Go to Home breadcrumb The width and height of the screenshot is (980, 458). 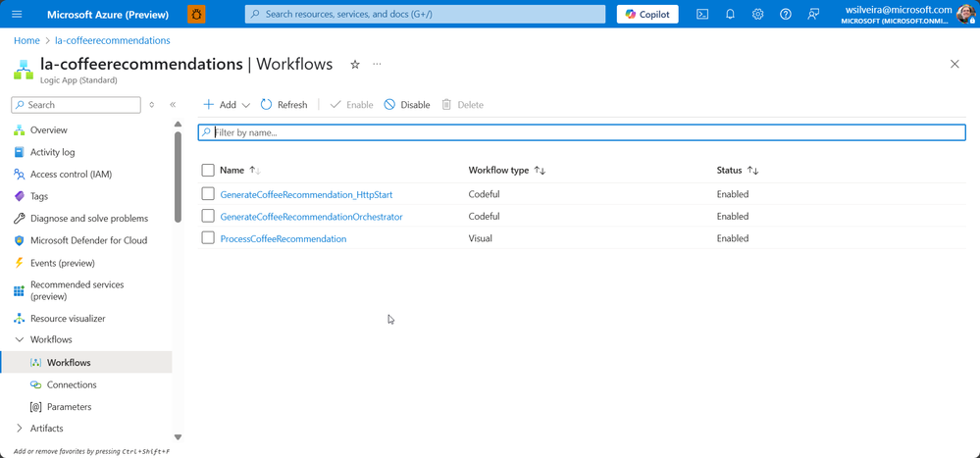pyautogui.click(x=26, y=40)
